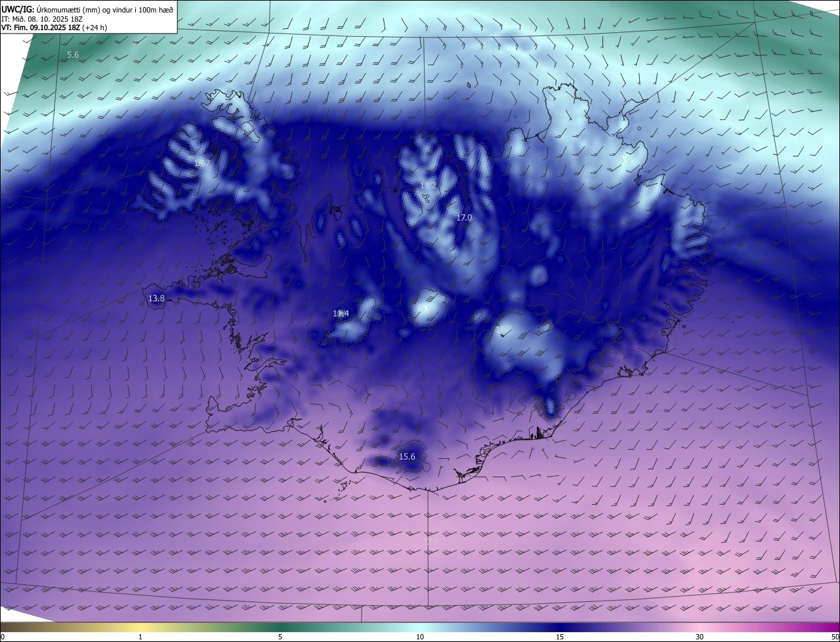840x642 pixels.
Task: Click the '13.8' value label on the map
Action: 156,298
